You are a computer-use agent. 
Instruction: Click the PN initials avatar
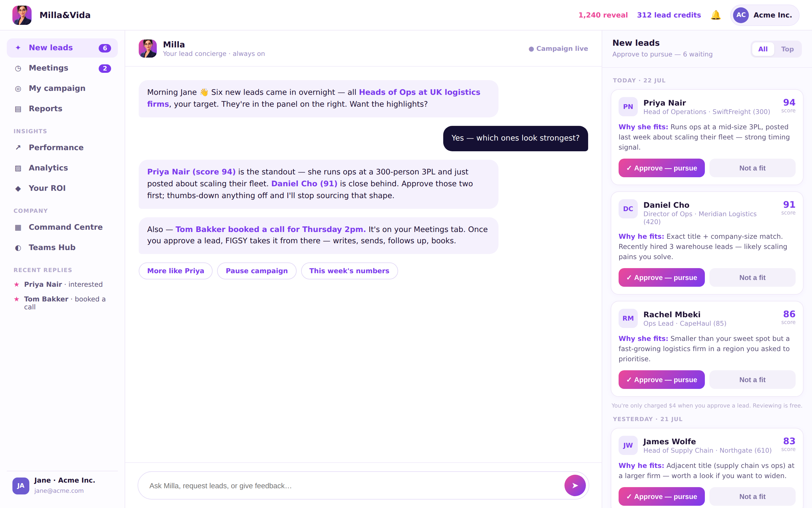pyautogui.click(x=628, y=106)
